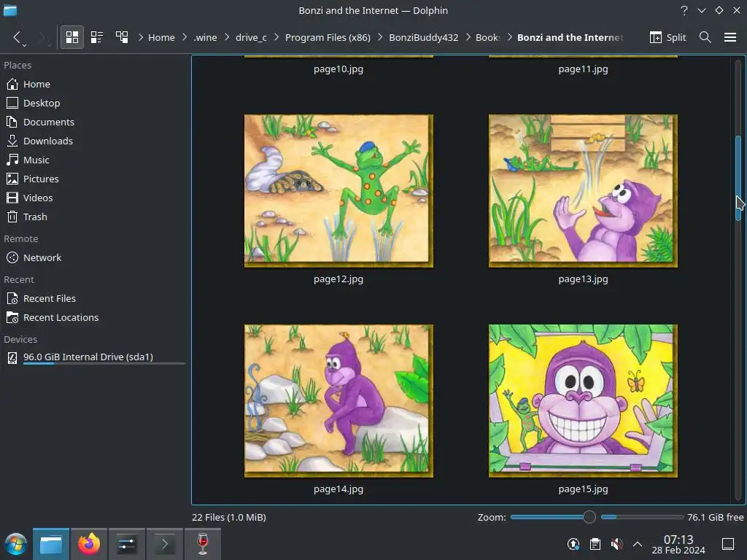Toggle muted volume tray icon
The height and width of the screenshot is (560, 747).
click(616, 544)
